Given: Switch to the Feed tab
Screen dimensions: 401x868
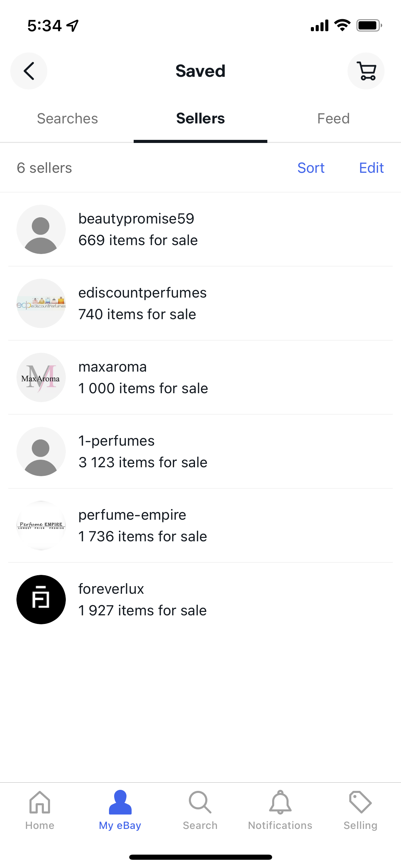Looking at the screenshot, I should 333,119.
